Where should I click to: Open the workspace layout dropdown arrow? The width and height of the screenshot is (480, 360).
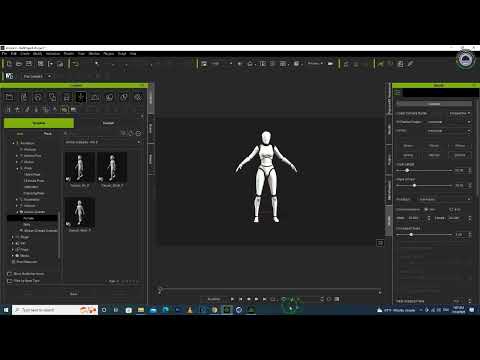pyautogui.click(x=50, y=76)
